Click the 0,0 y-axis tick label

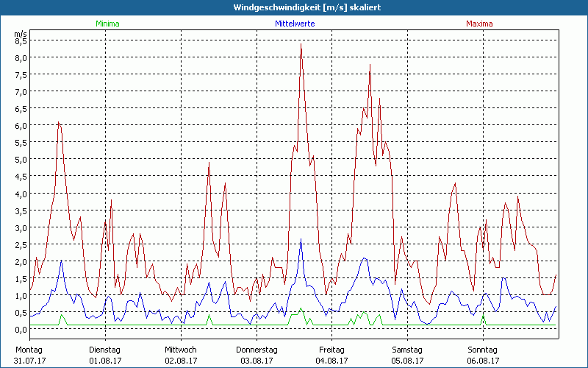tap(21, 329)
